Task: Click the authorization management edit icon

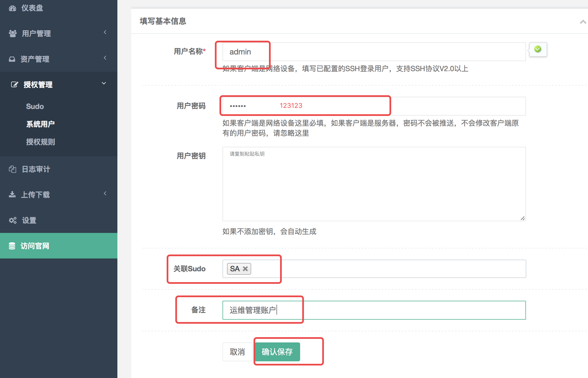Action: click(14, 84)
